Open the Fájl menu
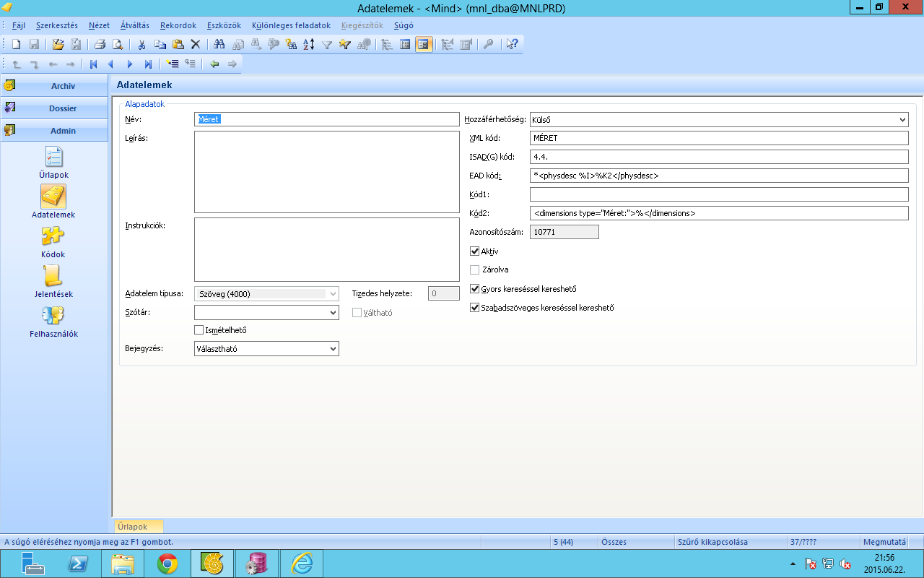 [x=19, y=25]
